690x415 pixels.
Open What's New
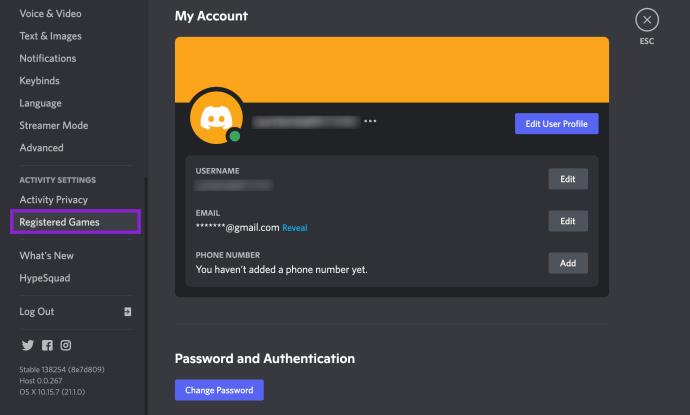(x=47, y=256)
